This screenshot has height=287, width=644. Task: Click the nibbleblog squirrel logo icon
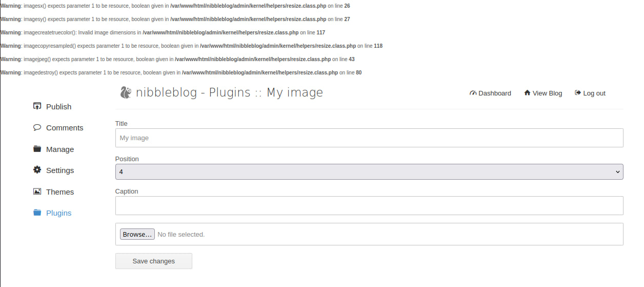(126, 92)
